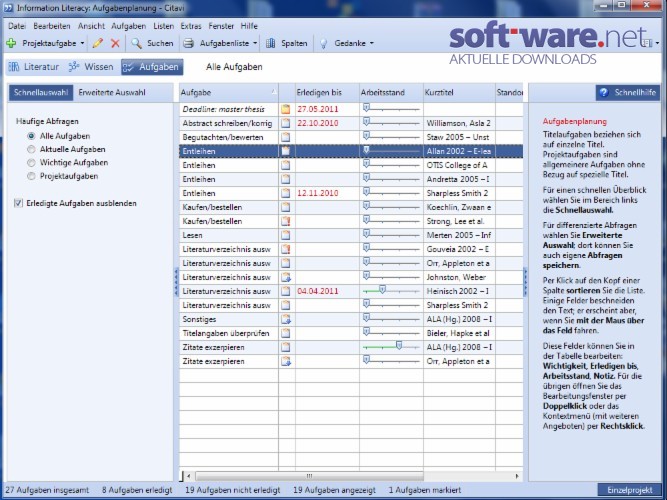Click the Spalten columns icon

coord(271,43)
